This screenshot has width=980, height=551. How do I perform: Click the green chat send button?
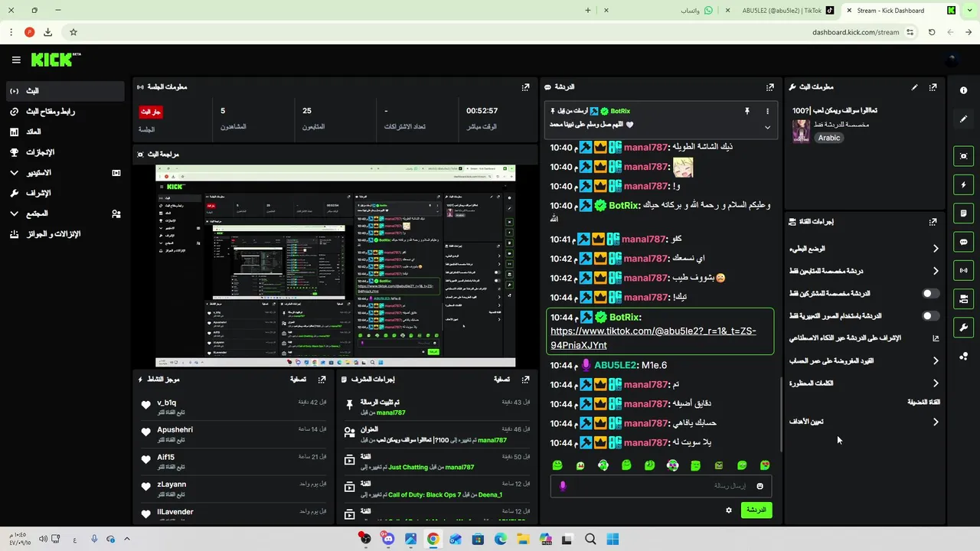(756, 510)
